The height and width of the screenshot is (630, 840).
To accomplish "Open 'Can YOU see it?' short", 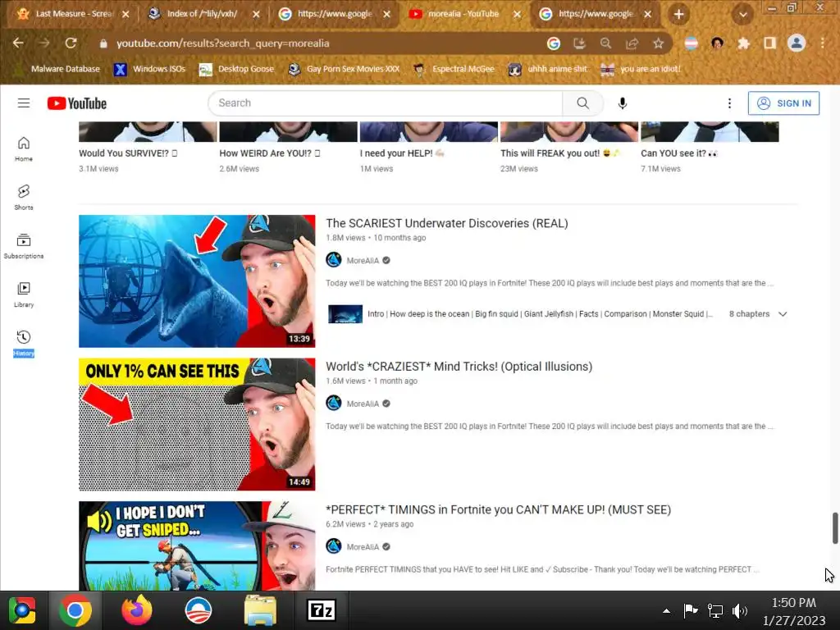I will click(x=678, y=153).
